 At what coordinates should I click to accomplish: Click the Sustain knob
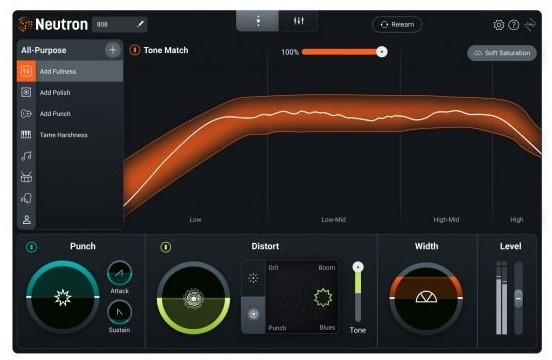point(120,312)
